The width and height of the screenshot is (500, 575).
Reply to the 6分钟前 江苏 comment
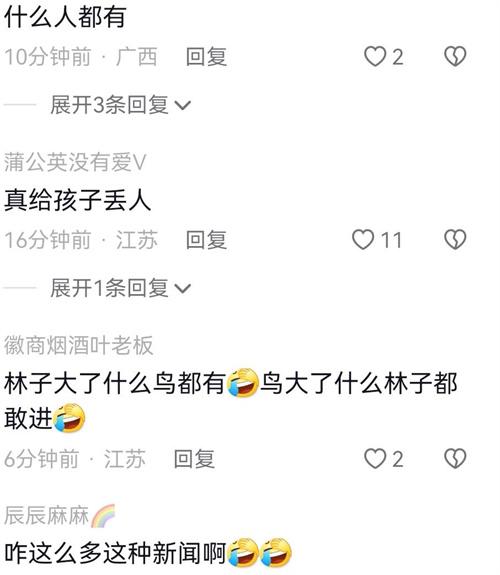[x=194, y=459]
